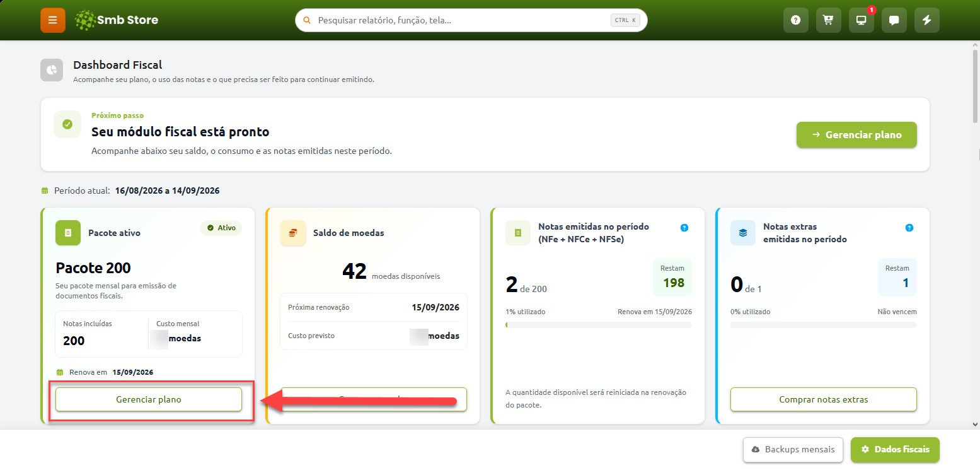Click the Pacote ativo green document icon

pyautogui.click(x=68, y=233)
